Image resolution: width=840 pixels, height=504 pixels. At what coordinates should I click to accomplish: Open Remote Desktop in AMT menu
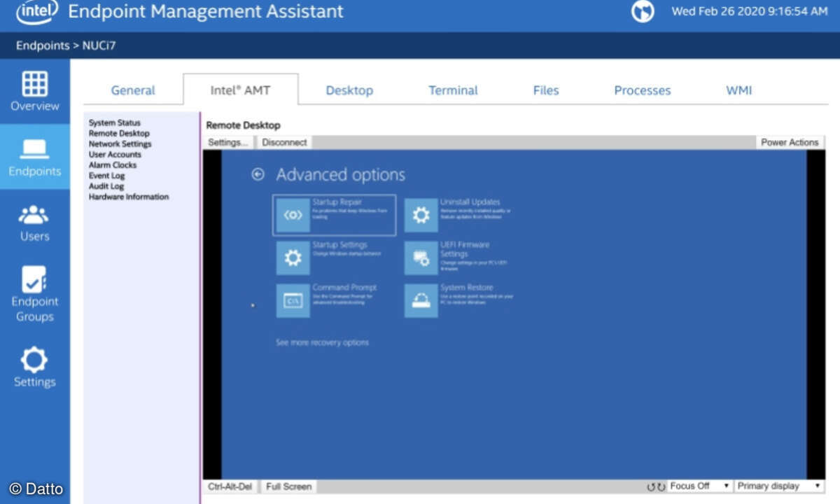click(119, 133)
